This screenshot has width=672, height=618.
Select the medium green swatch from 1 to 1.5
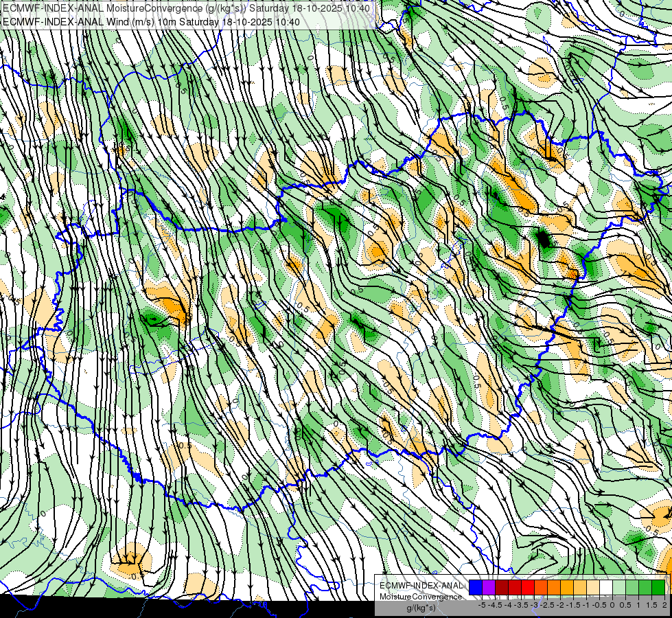coord(645,587)
